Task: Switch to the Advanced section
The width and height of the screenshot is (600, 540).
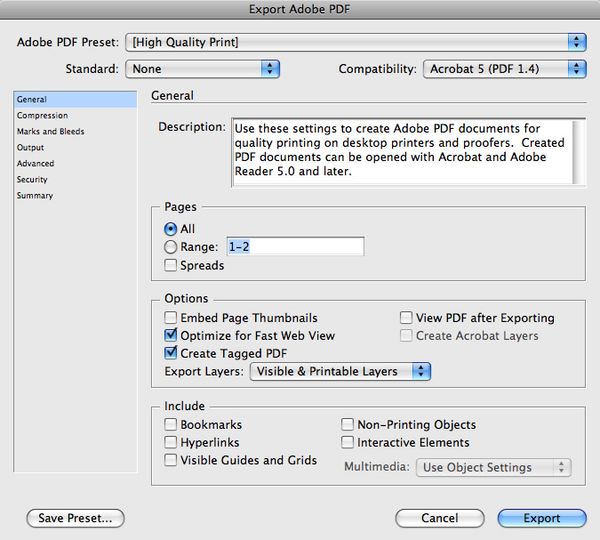Action: click(x=35, y=164)
